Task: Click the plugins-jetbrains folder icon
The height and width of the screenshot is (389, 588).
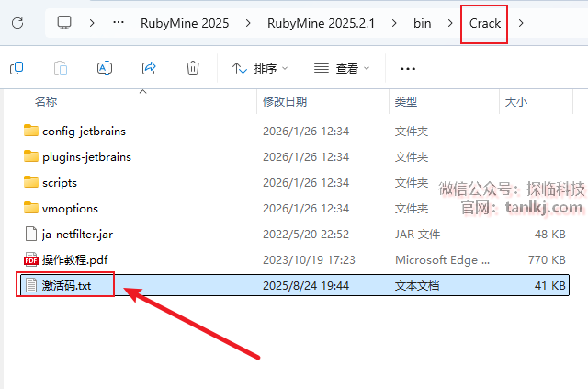Action: pos(31,156)
